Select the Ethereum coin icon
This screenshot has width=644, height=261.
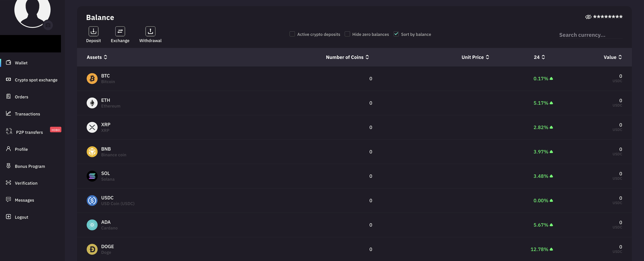point(92,103)
